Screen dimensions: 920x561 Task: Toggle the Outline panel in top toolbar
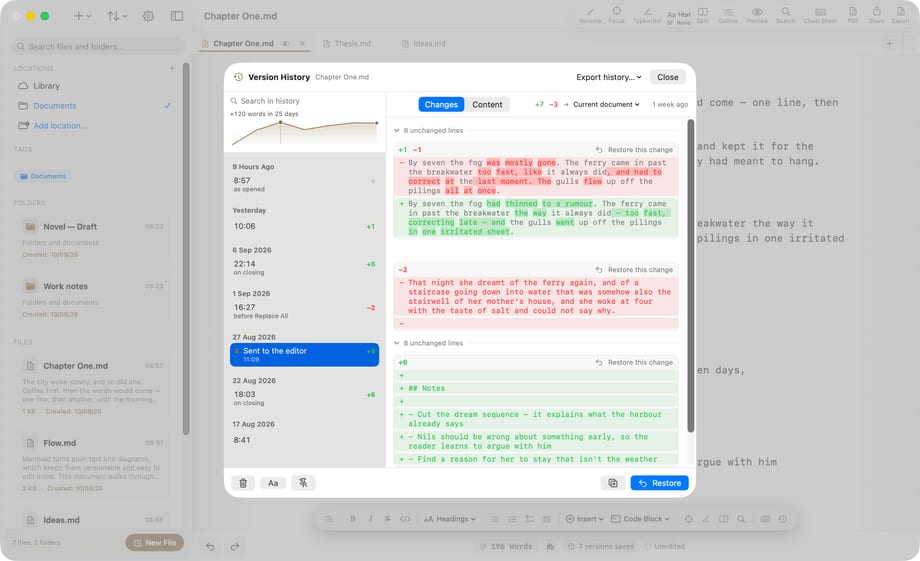tap(728, 15)
